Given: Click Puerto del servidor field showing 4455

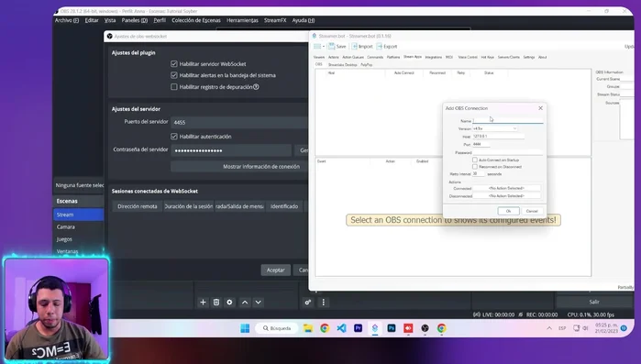Looking at the screenshot, I should 239,122.
